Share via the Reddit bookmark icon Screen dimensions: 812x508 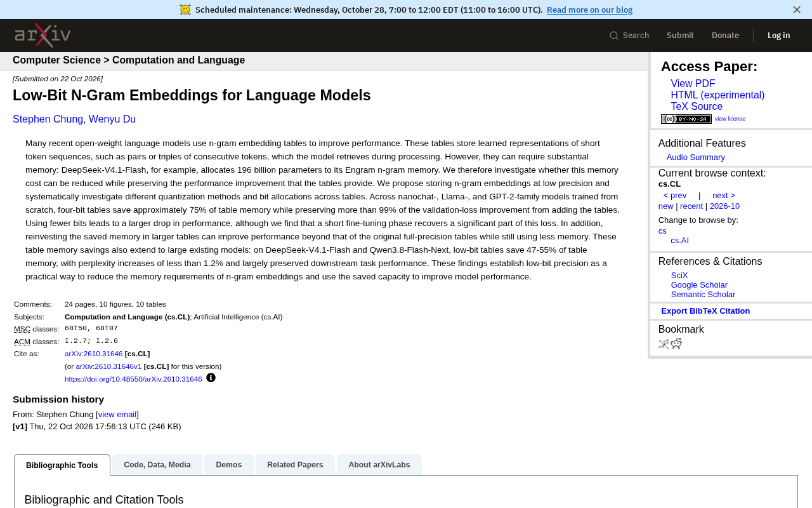[x=676, y=344]
